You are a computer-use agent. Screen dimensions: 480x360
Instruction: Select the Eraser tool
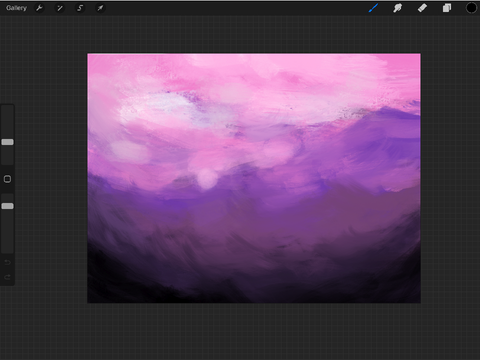(422, 8)
